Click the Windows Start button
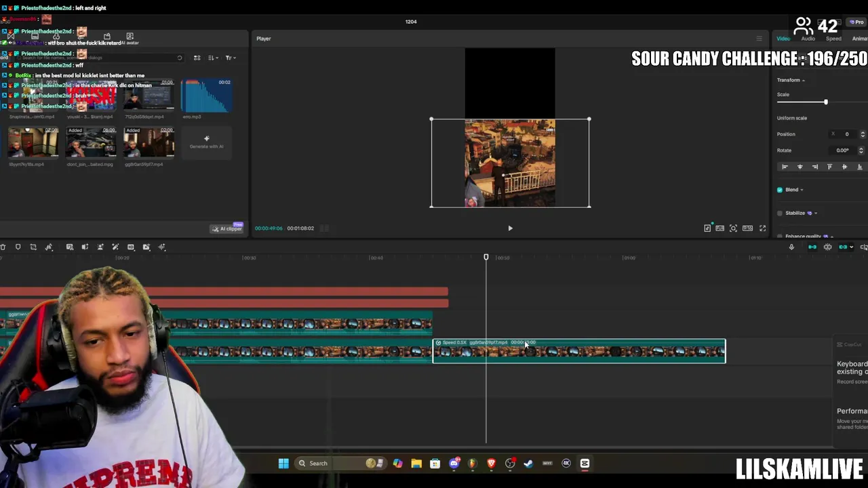 (283, 464)
